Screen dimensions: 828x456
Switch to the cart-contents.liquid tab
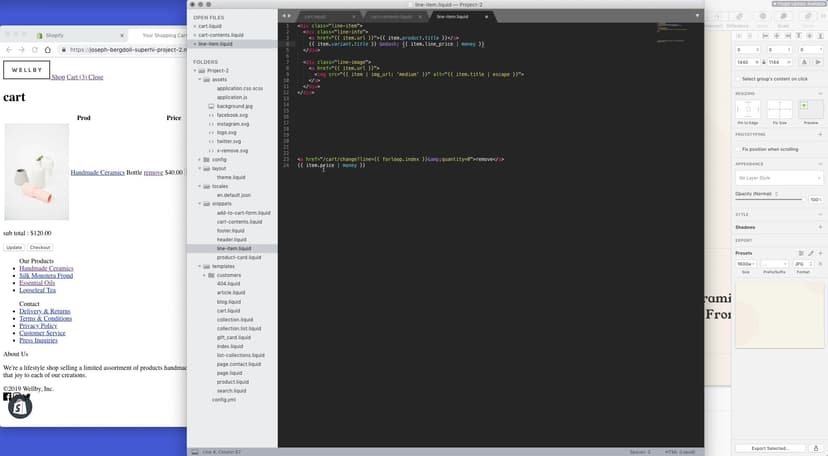pyautogui.click(x=396, y=17)
